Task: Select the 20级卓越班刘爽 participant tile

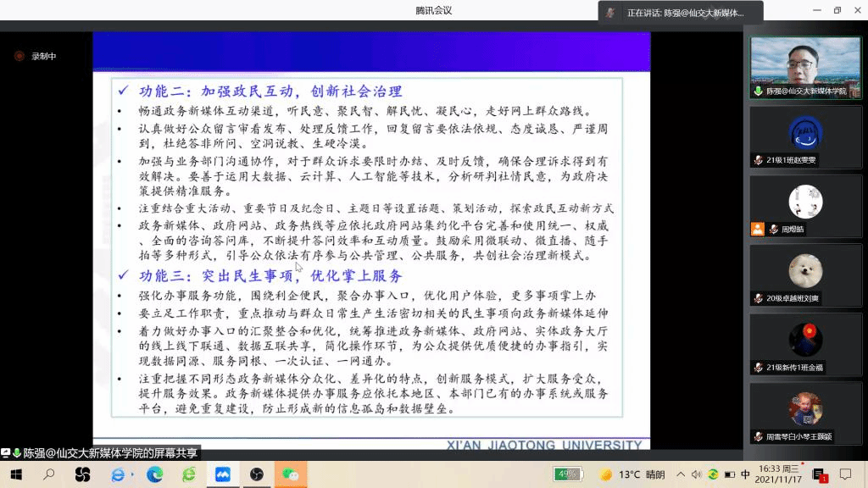Action: coord(805,275)
